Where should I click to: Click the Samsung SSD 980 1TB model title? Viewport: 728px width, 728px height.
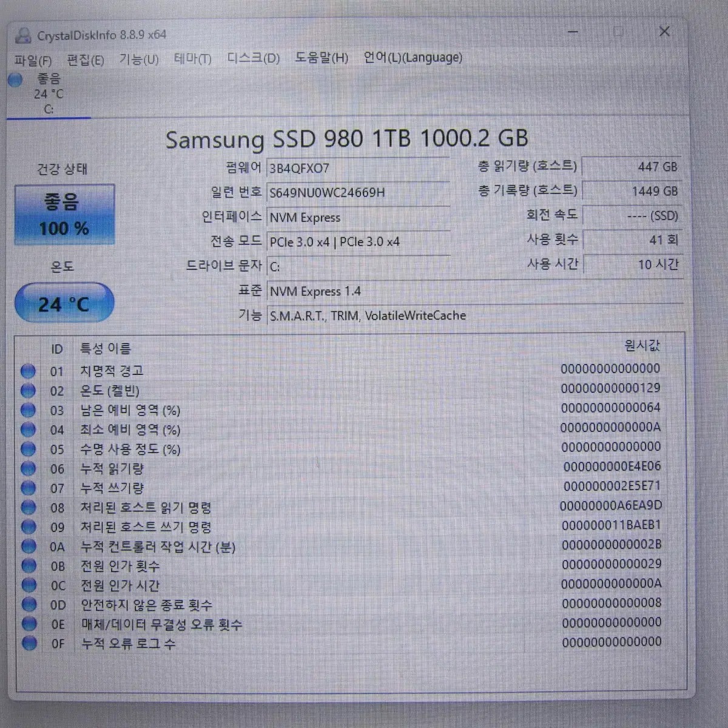click(x=347, y=140)
